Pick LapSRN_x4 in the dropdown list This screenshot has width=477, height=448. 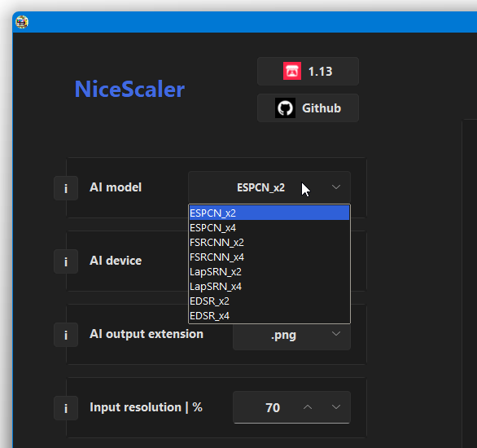(269, 287)
